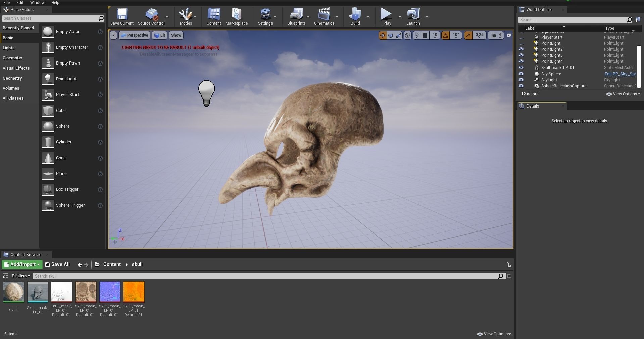Toggle sources panel icon in Content Browser
The height and width of the screenshot is (339, 644).
point(5,276)
